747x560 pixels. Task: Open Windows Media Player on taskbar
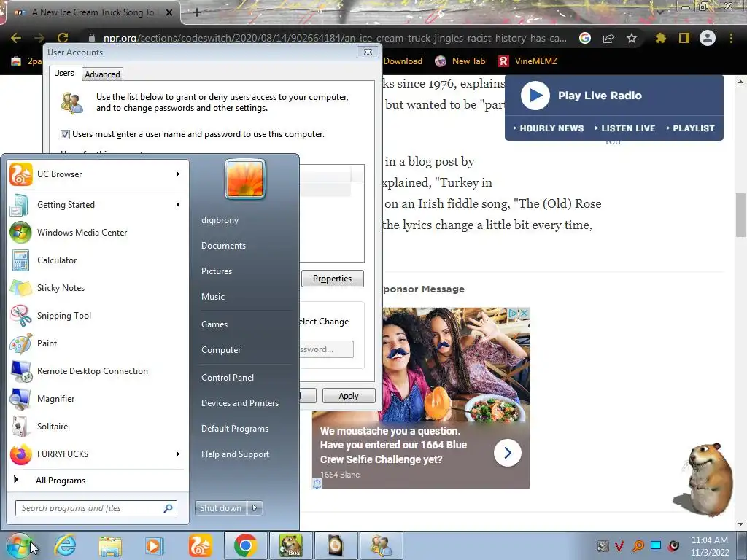(x=154, y=545)
